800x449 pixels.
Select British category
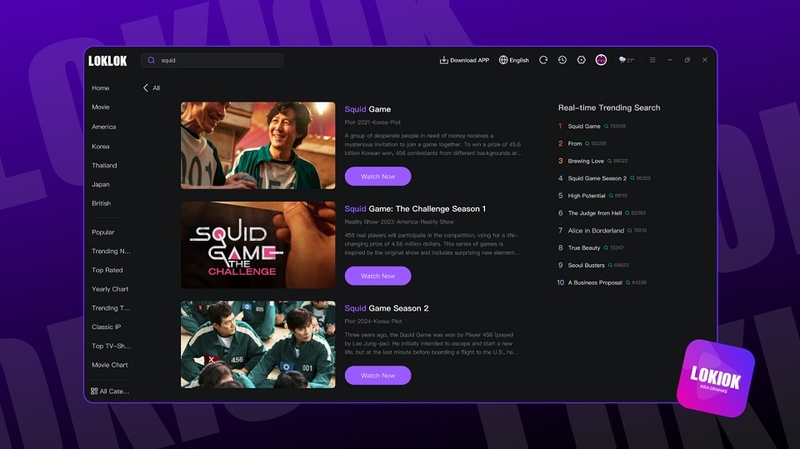[101, 203]
